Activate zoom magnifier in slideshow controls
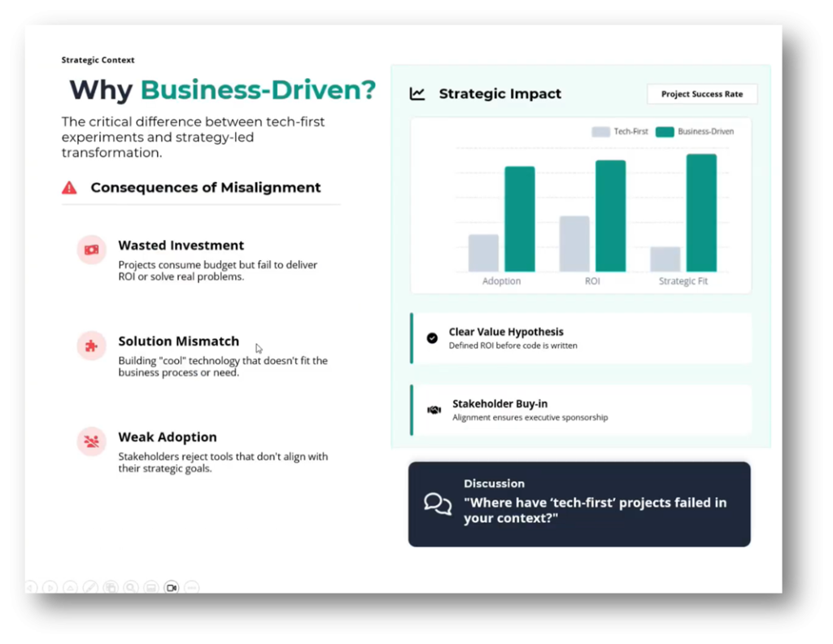 (131, 587)
